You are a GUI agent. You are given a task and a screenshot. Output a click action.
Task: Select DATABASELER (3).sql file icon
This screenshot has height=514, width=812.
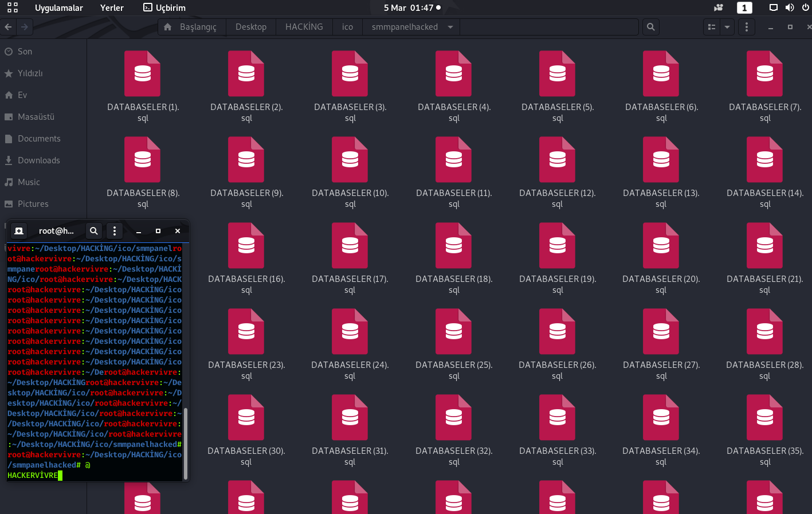tap(350, 73)
